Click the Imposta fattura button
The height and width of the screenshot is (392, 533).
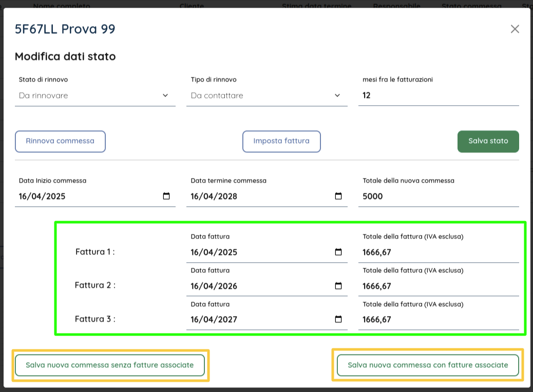pyautogui.click(x=281, y=141)
